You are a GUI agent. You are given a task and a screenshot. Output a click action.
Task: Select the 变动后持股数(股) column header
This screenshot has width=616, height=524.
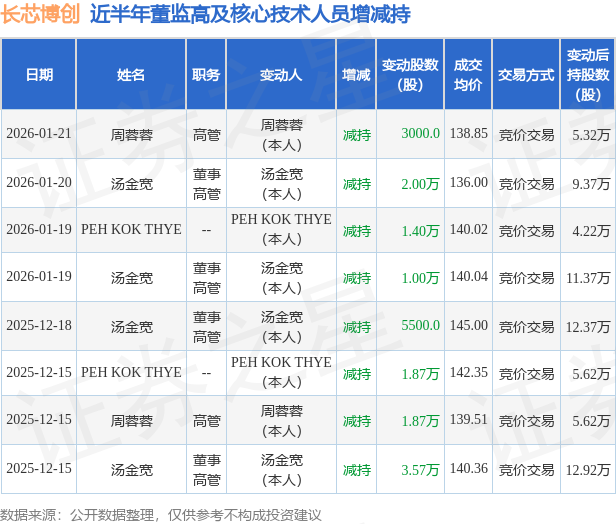pyautogui.click(x=588, y=74)
